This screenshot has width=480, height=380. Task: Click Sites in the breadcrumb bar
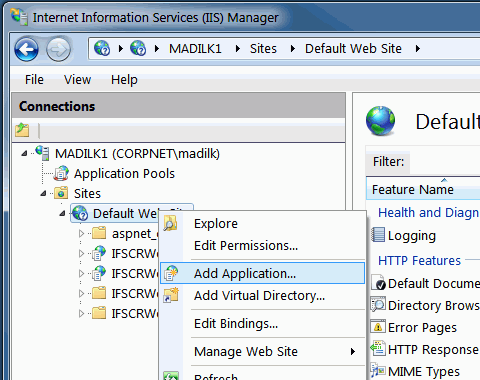(263, 49)
